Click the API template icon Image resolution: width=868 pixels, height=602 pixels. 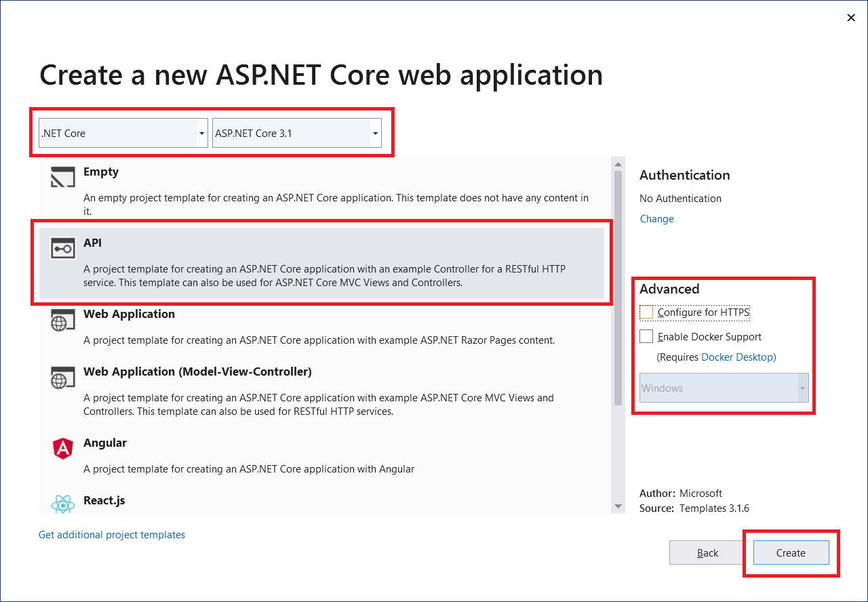(63, 249)
